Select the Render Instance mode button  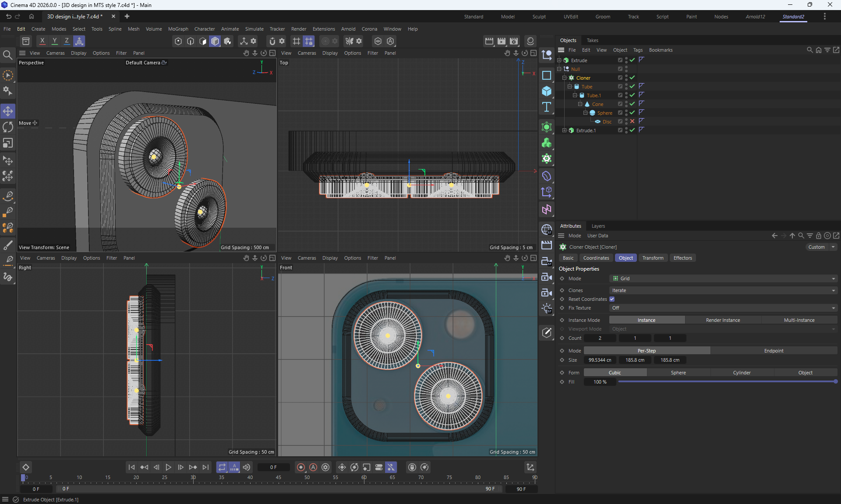click(723, 320)
